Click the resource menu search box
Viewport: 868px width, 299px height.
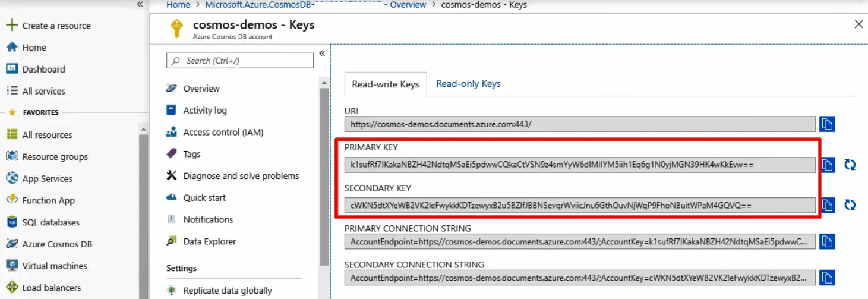point(240,61)
